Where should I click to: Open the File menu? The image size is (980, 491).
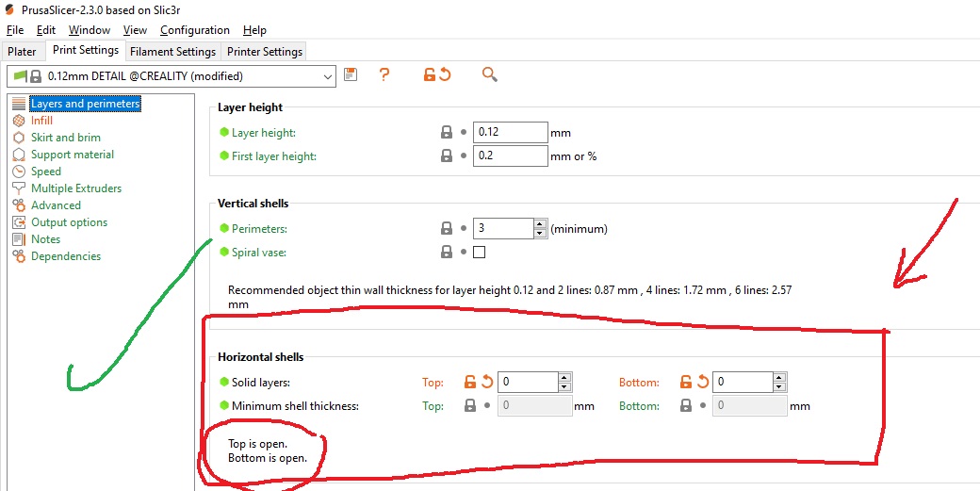[15, 30]
